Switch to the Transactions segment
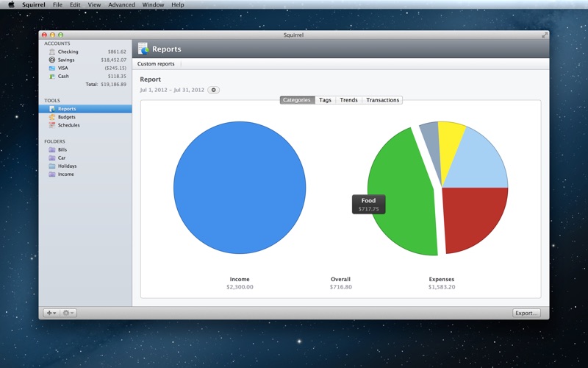Viewport: 588px width, 368px height. [x=382, y=100]
